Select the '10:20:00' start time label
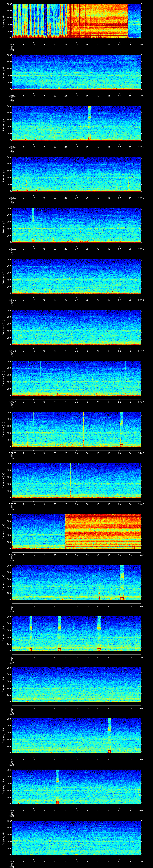Screen dimensions: 153x868 (12, 351)
